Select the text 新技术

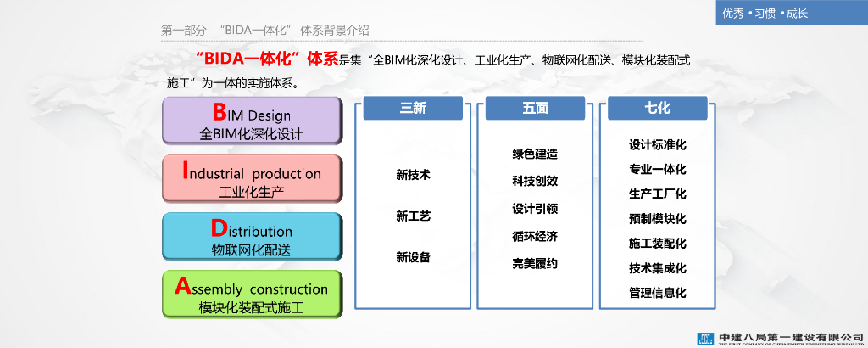[x=413, y=175]
